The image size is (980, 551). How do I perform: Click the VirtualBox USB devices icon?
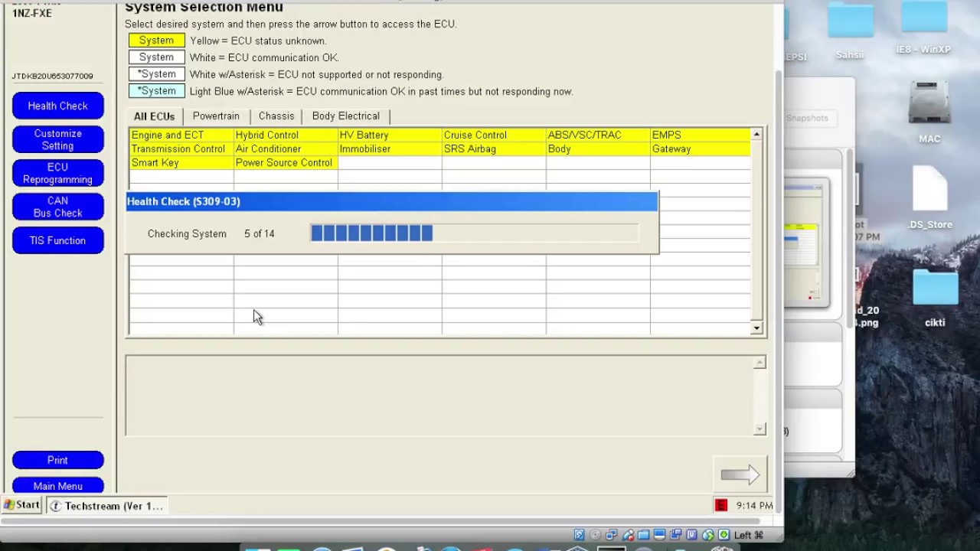628,535
